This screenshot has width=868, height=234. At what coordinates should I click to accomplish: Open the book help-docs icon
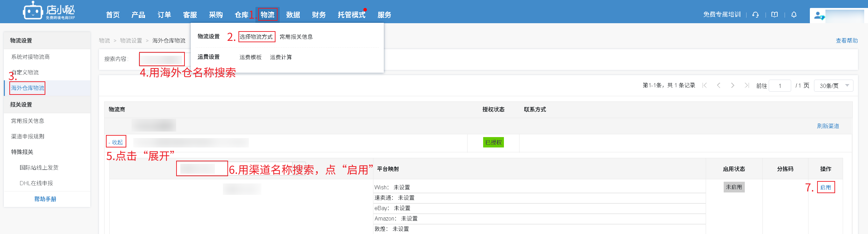(775, 15)
